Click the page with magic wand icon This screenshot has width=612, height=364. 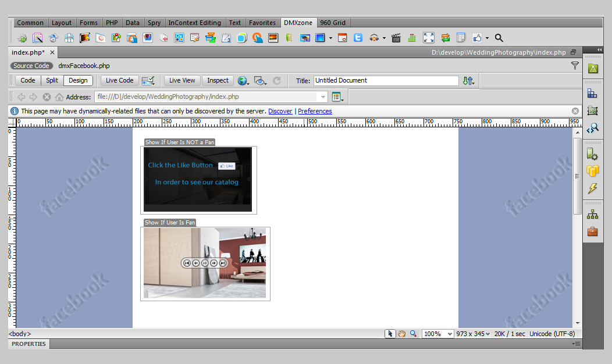click(x=38, y=38)
